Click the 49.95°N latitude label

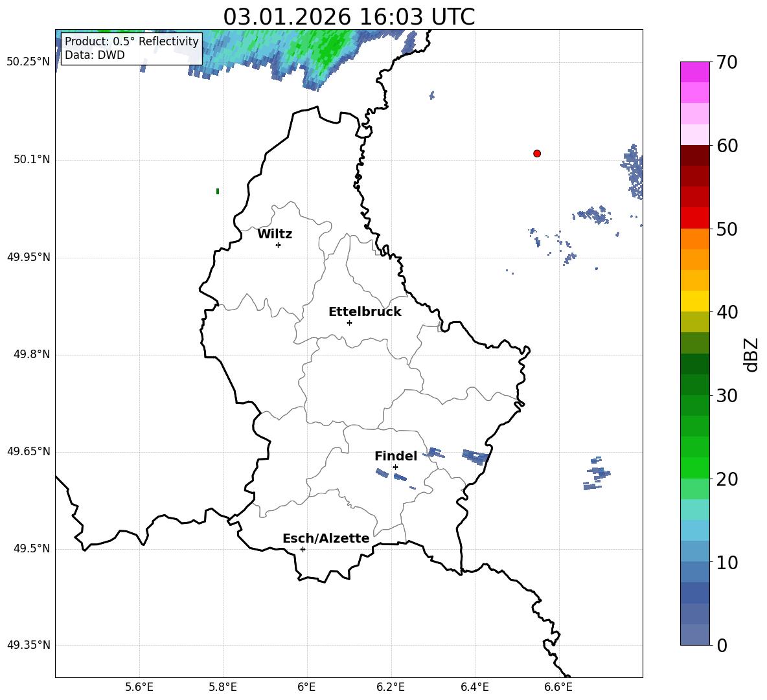click(x=29, y=256)
